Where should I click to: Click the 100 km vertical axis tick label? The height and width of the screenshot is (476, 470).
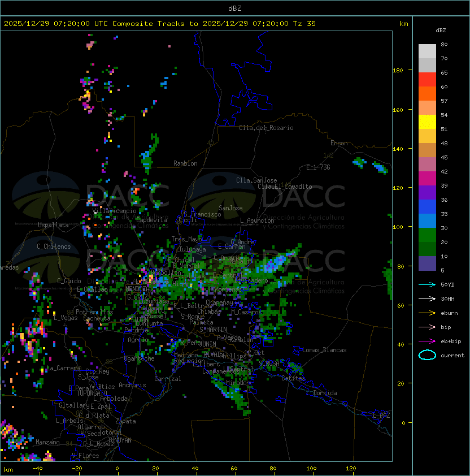[x=398, y=227]
